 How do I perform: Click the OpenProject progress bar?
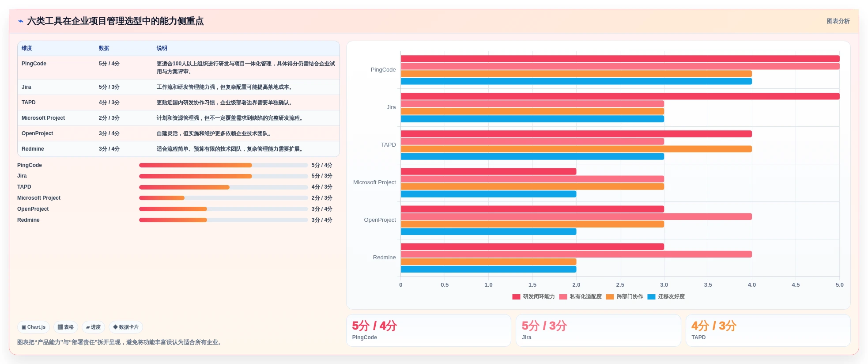click(x=223, y=209)
